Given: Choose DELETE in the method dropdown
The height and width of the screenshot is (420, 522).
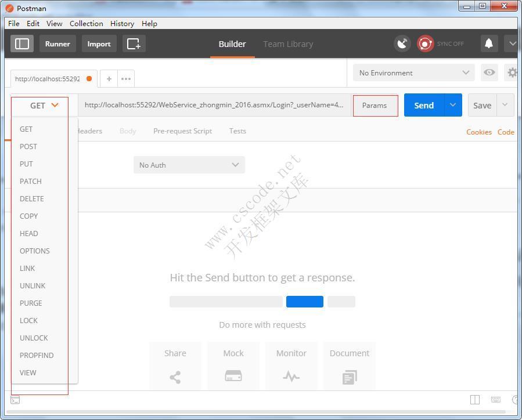Looking at the screenshot, I should pos(32,198).
